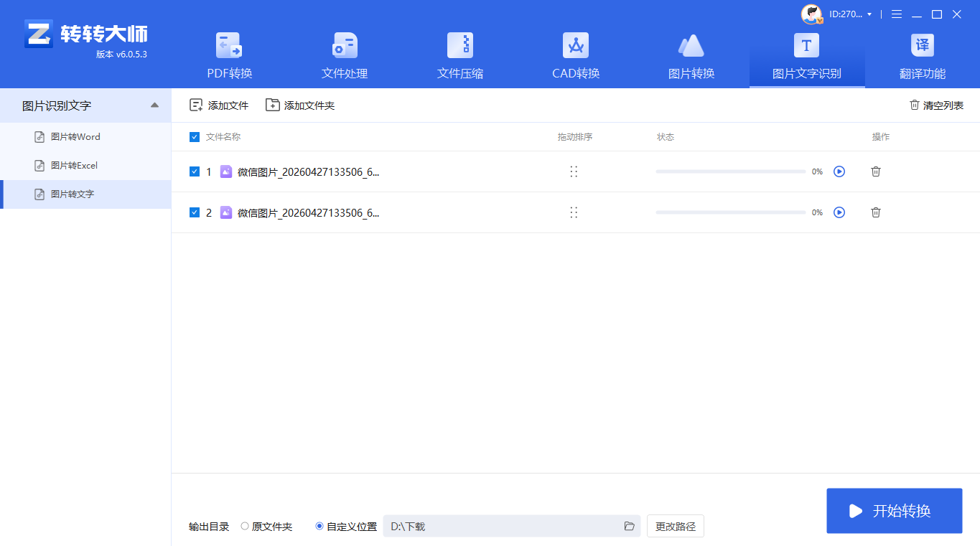This screenshot has height=546, width=980.
Task: Click the image file icon in row 2
Action: click(226, 212)
